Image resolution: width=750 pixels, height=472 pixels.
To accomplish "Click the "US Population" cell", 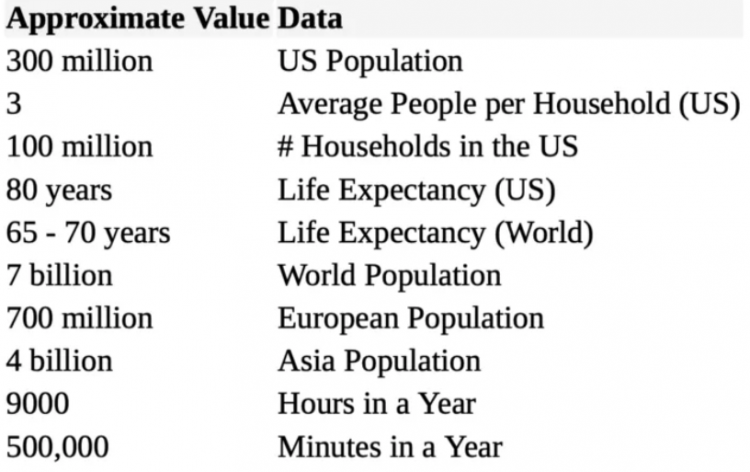I will 370,61.
